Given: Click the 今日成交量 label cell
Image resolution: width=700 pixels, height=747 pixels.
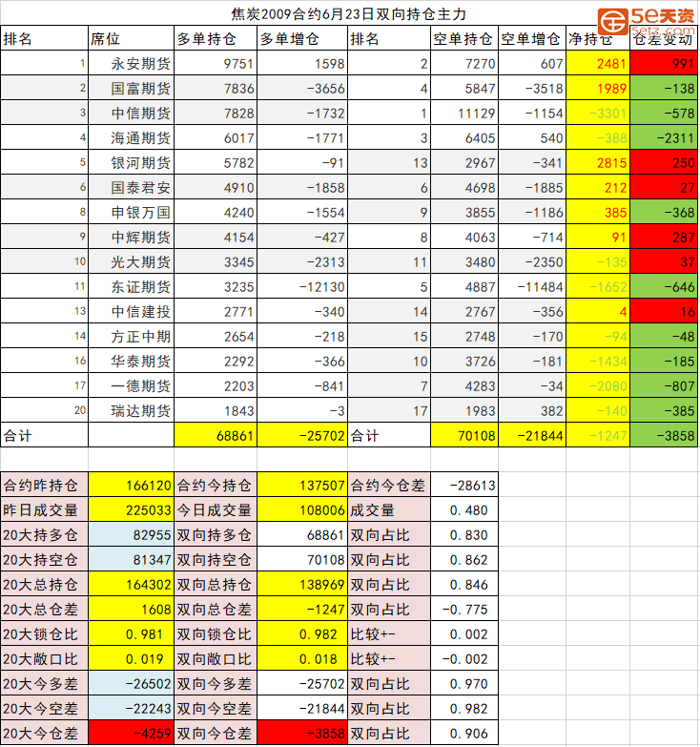Looking at the screenshot, I should click(216, 509).
